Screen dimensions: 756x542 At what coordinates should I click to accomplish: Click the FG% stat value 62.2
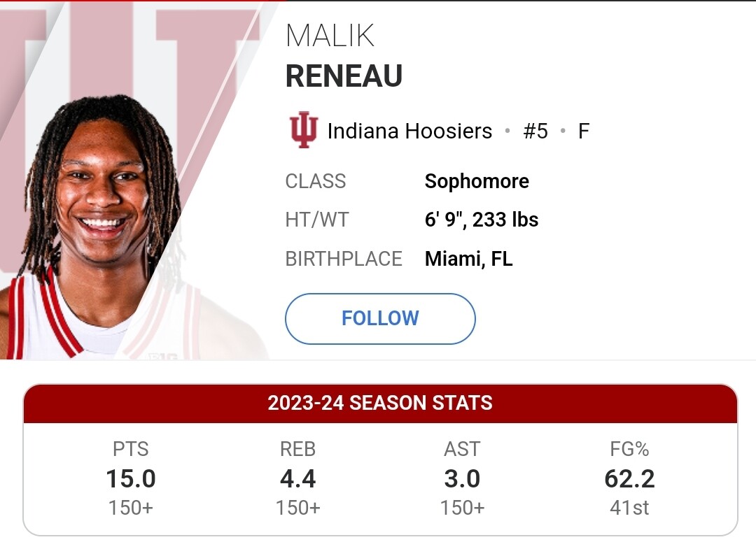(x=629, y=479)
